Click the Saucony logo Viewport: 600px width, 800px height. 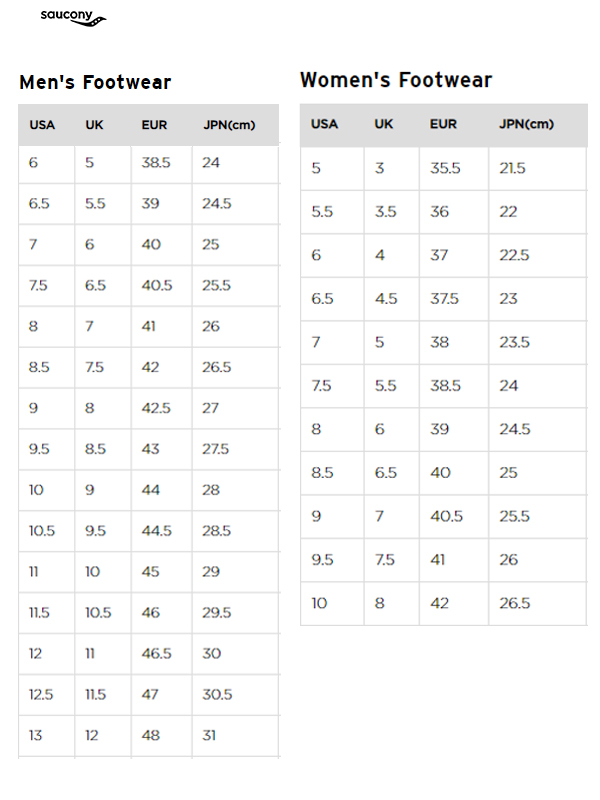click(x=71, y=18)
